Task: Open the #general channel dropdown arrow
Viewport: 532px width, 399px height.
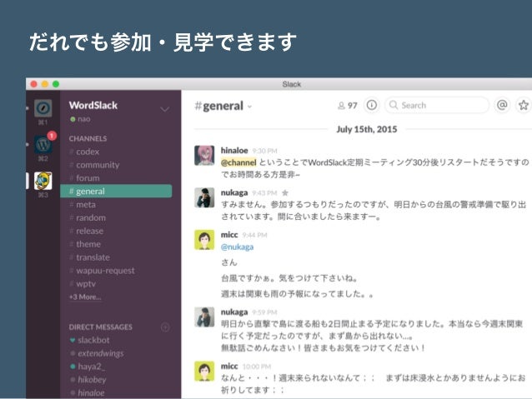Action: (249, 107)
